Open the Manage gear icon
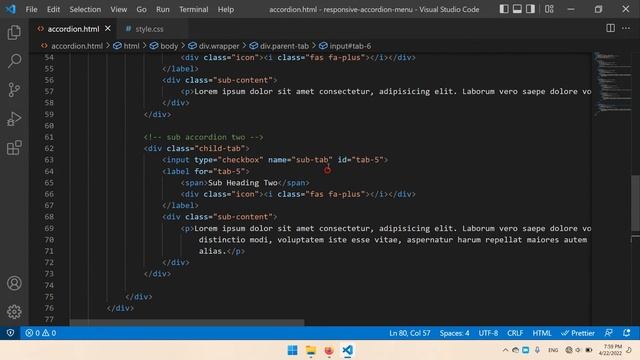Screen dimensions: 640x360 point(14,312)
